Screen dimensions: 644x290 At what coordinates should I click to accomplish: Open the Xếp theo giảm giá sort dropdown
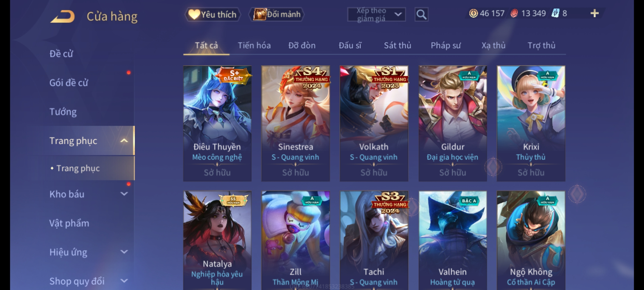[x=376, y=15]
